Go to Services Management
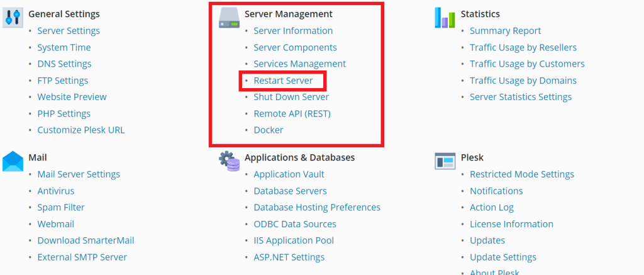 (299, 64)
